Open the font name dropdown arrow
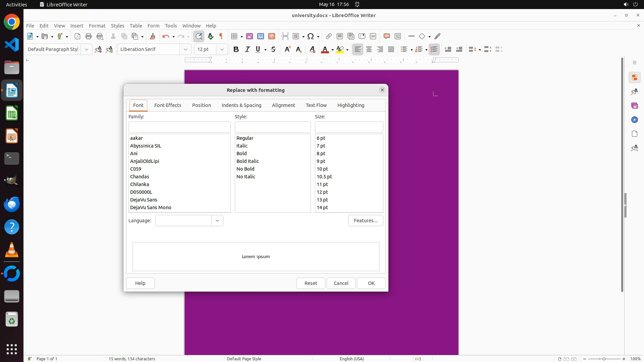 185,49
